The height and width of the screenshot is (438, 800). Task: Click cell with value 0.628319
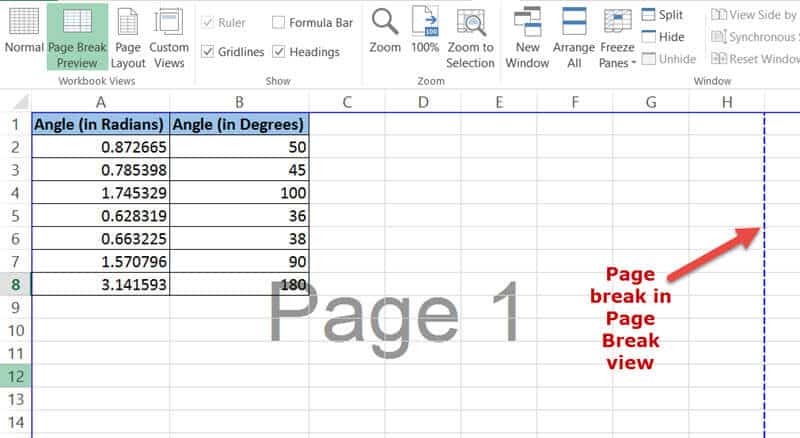pos(101,216)
